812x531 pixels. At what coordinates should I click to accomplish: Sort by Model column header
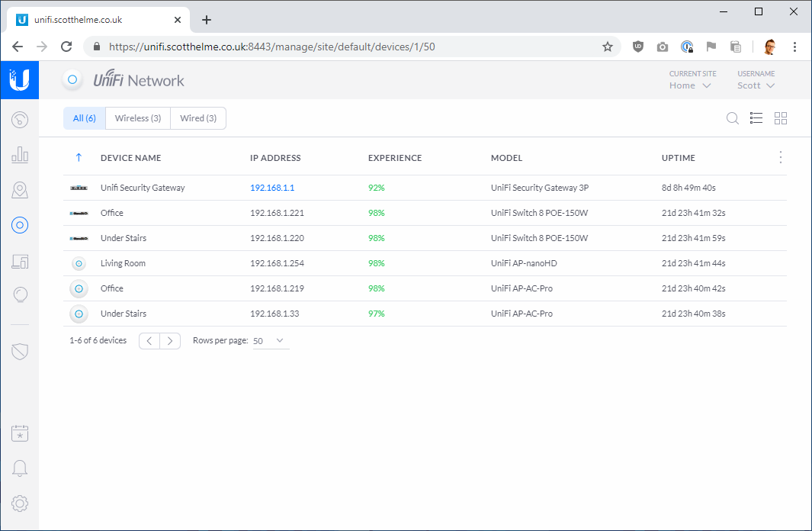tap(506, 158)
